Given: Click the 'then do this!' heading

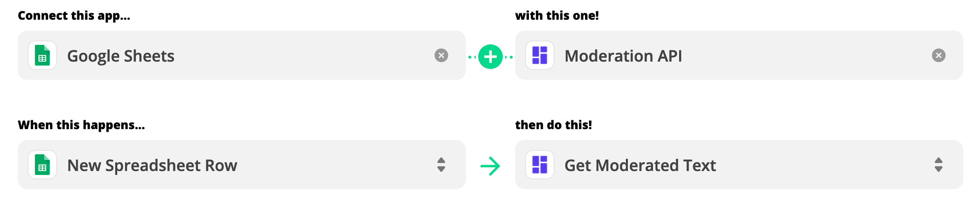Looking at the screenshot, I should coord(554,125).
